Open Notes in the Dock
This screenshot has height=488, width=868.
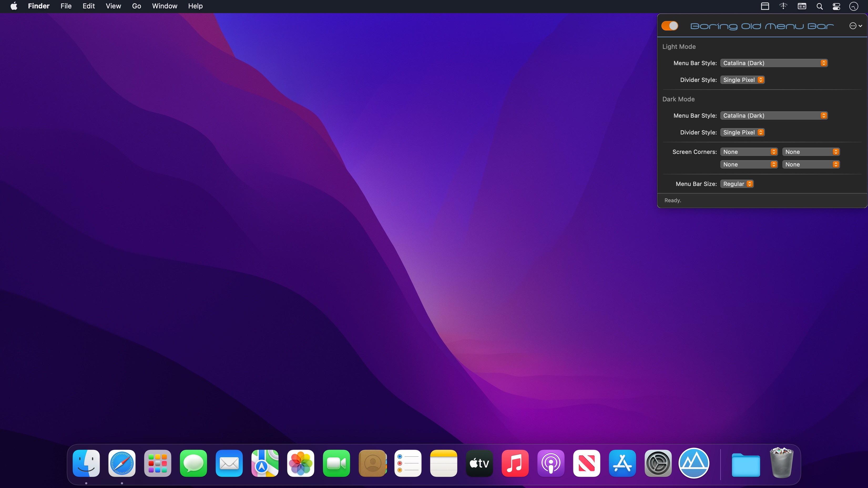pos(444,463)
